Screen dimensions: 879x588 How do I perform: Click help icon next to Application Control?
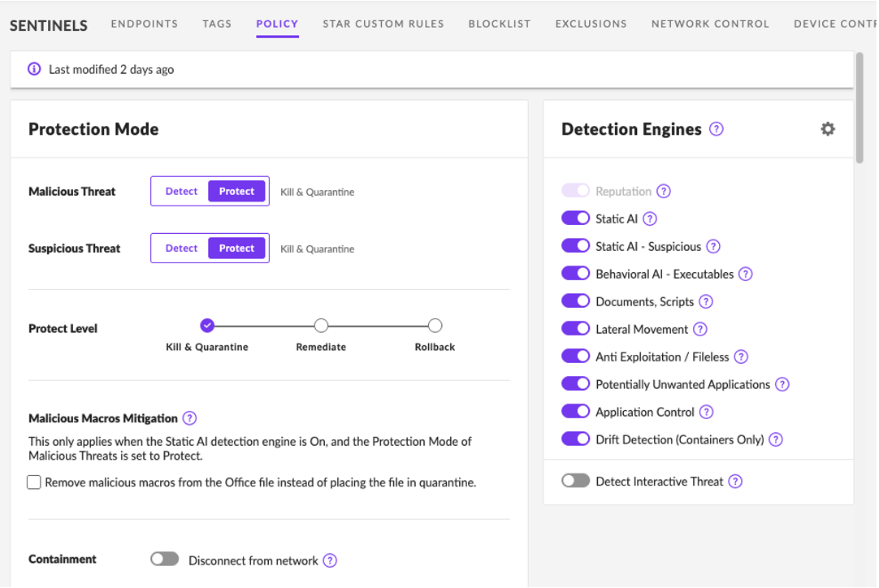pyautogui.click(x=706, y=413)
